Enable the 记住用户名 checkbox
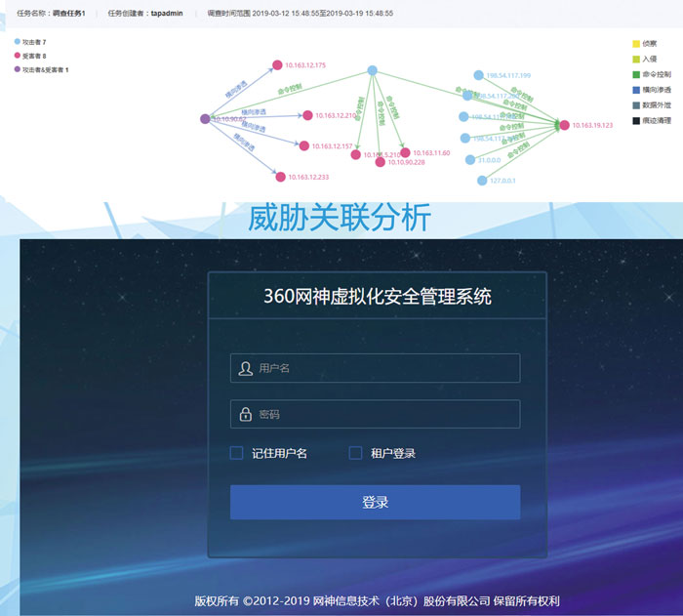 pyautogui.click(x=236, y=453)
